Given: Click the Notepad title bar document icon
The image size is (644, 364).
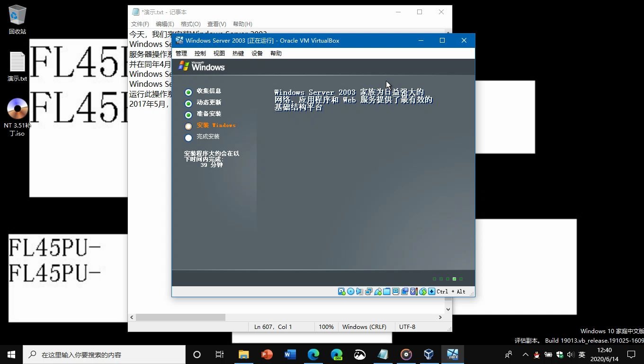Looking at the screenshot, I should point(136,12).
